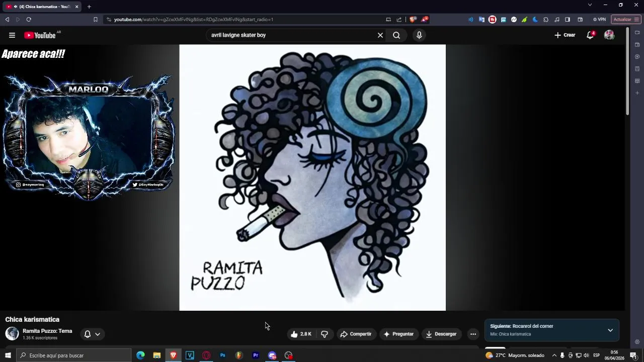Open YouTube notifications bell
Screen dimensions: 644x362
click(590, 35)
